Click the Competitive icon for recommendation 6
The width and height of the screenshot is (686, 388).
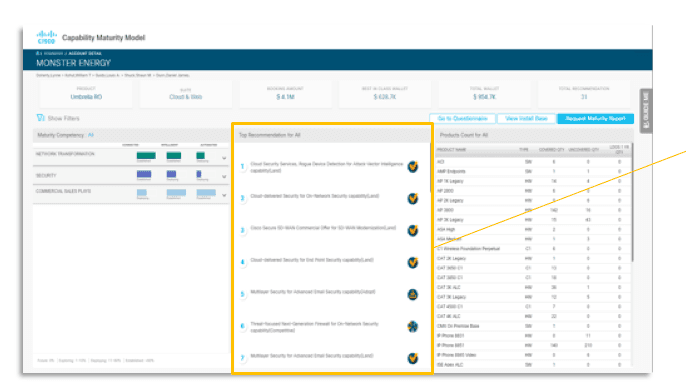pos(413,326)
